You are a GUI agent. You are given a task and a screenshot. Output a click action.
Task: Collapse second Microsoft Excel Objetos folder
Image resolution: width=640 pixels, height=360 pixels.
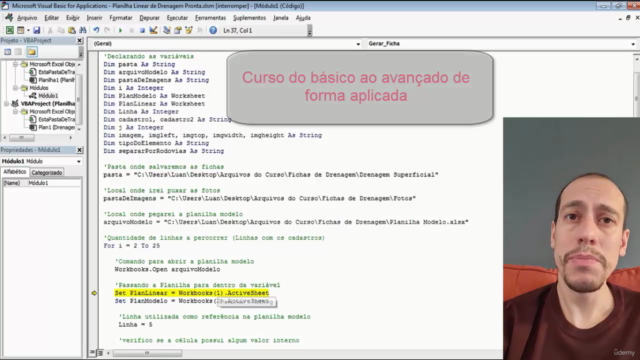point(16,111)
